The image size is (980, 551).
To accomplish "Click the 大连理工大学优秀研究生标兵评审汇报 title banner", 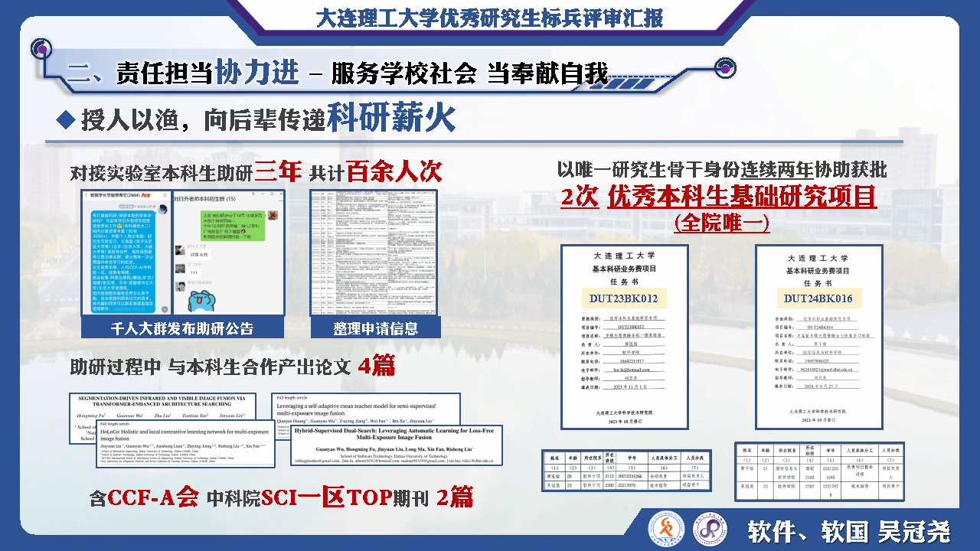I will pos(490,17).
